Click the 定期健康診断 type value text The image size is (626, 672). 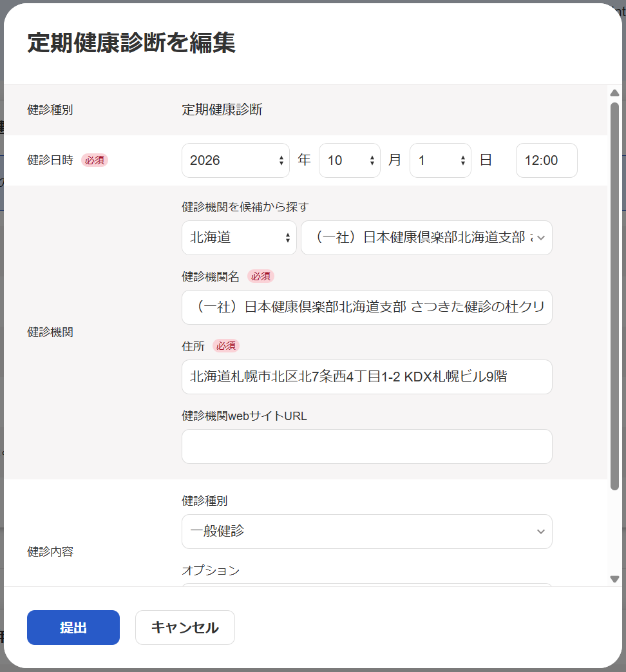[222, 110]
